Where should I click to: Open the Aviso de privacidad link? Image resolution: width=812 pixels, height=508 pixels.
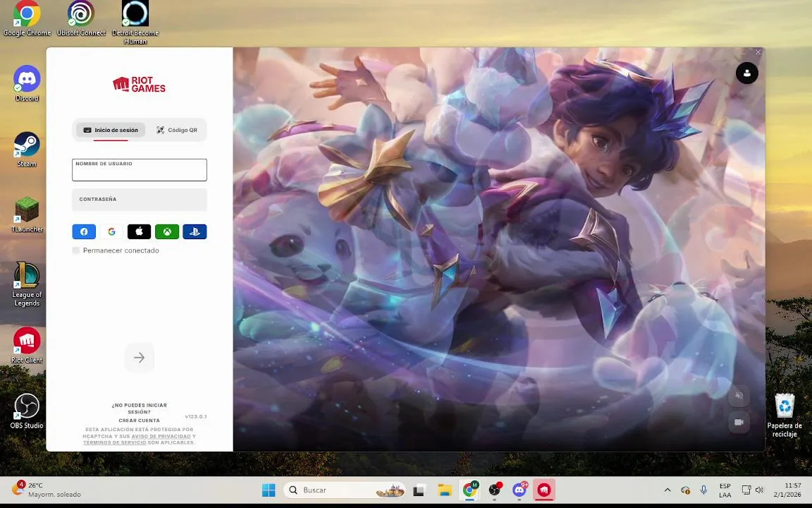[x=161, y=437]
